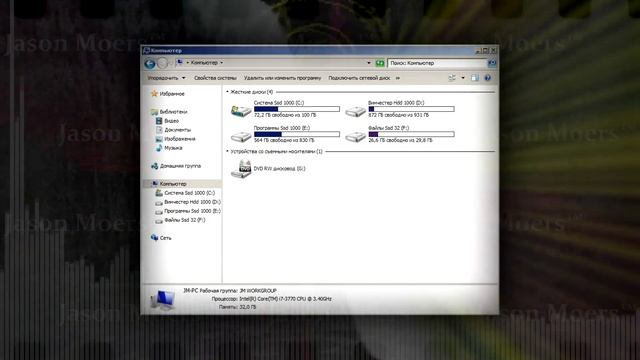This screenshot has width=640, height=360.
Task: Go back with the Explorer back arrow
Action: [150, 63]
